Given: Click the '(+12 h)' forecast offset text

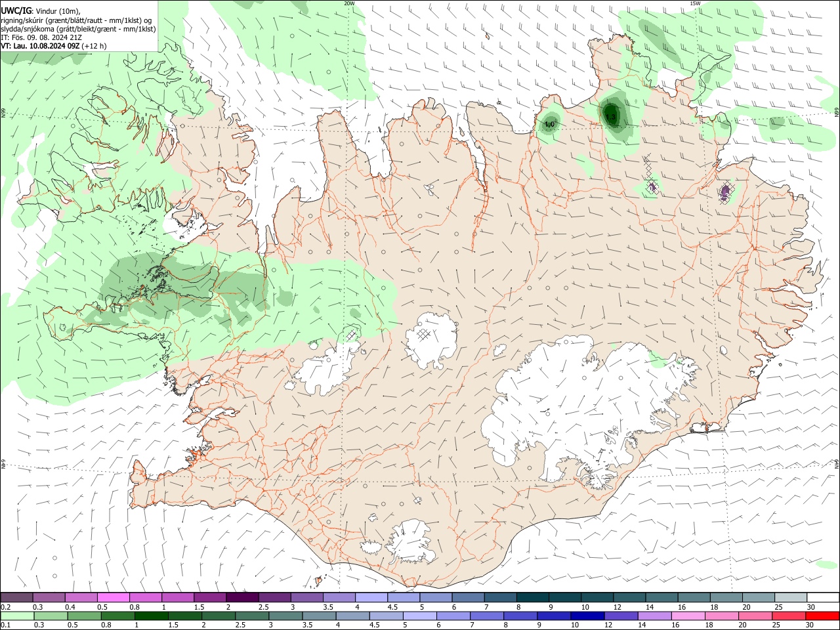Looking at the screenshot, I should [x=94, y=47].
